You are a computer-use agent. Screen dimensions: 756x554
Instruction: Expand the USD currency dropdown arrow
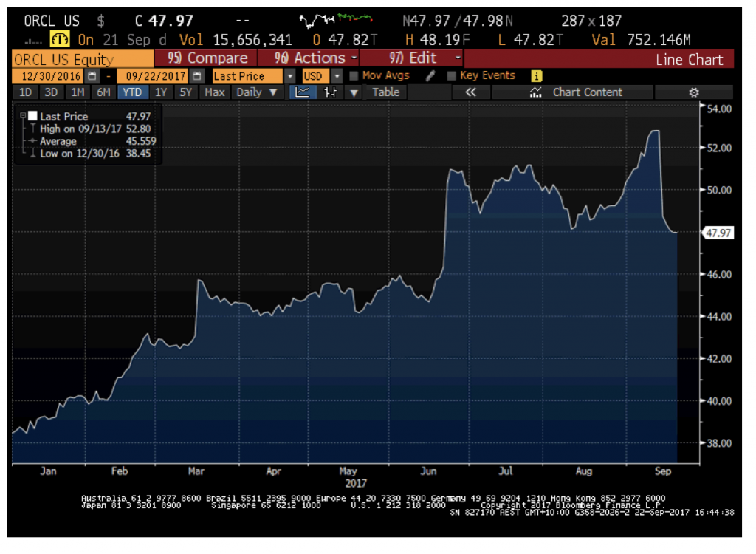(x=337, y=76)
